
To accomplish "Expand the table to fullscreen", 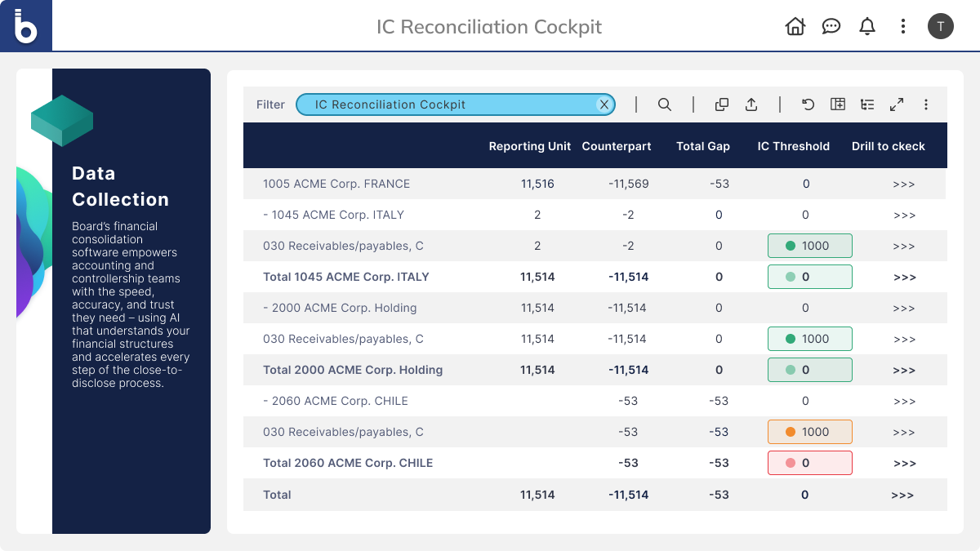I will pyautogui.click(x=897, y=104).
